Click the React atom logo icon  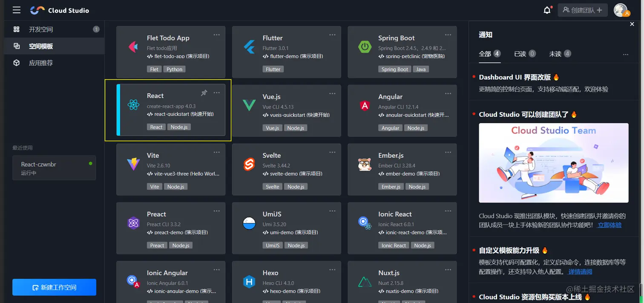(x=133, y=105)
